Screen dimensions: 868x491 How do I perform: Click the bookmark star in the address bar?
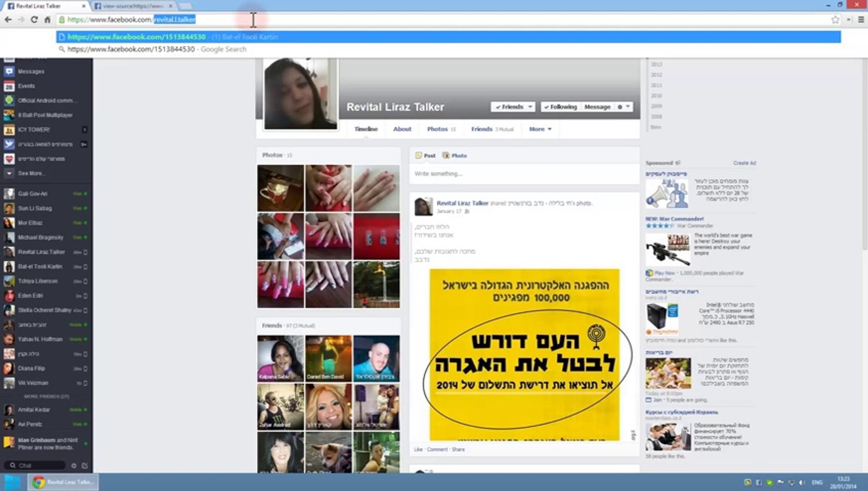point(836,20)
